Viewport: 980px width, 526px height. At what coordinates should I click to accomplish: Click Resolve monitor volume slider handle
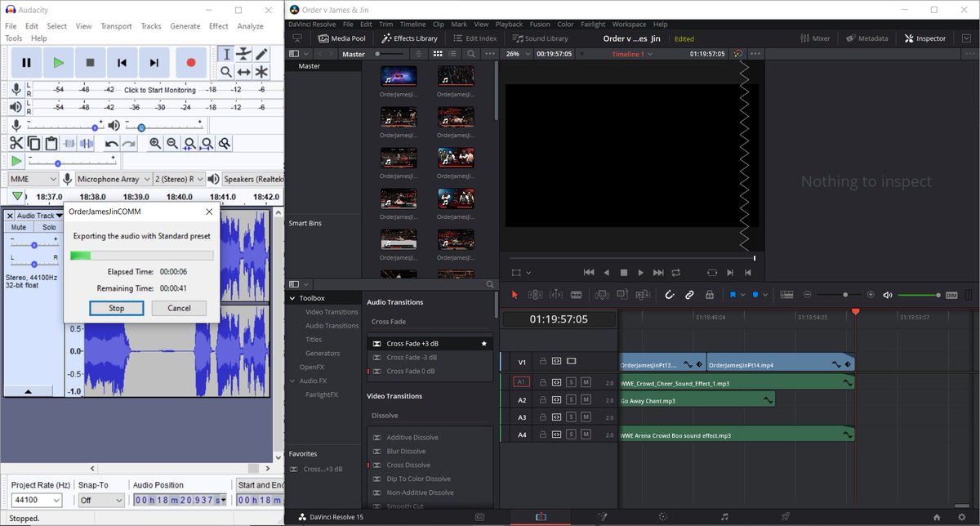click(939, 295)
